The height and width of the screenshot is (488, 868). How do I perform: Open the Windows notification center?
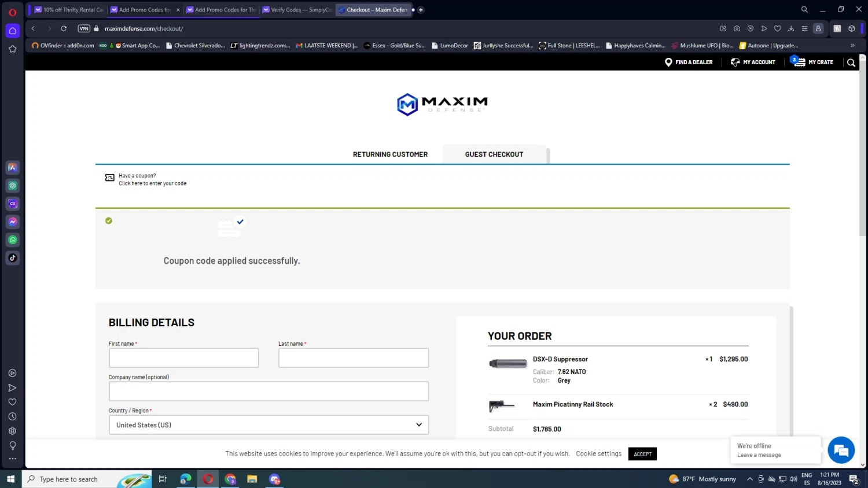pyautogui.click(x=854, y=479)
